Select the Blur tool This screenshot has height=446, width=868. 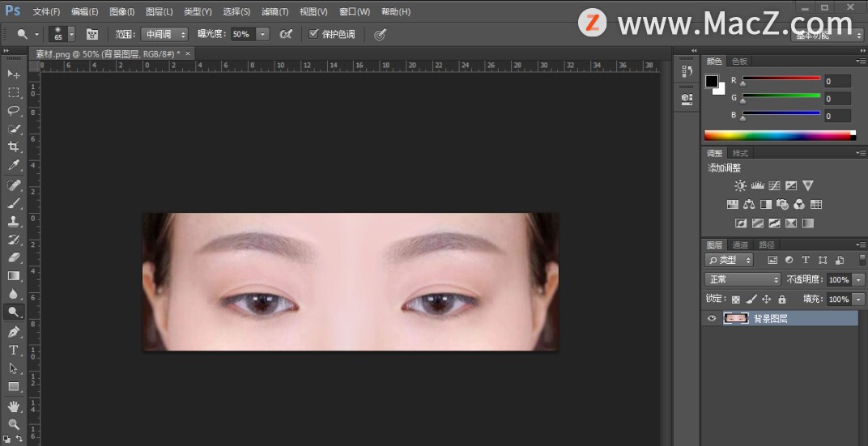[14, 295]
